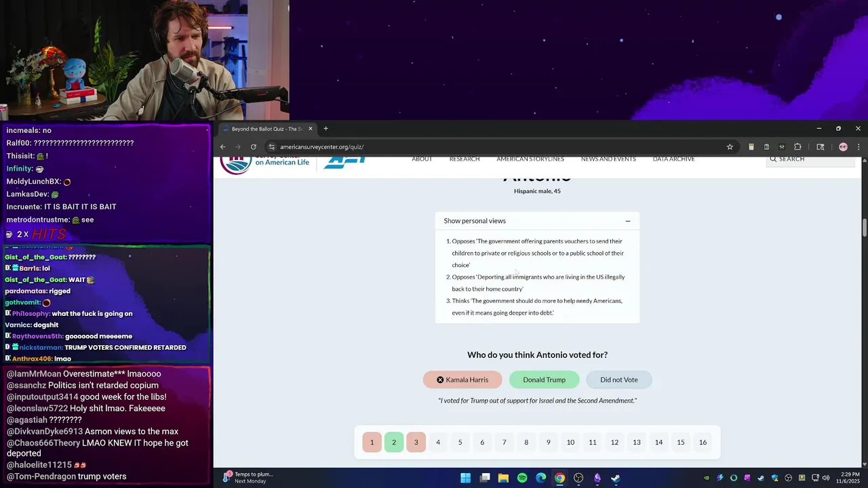The image size is (868, 488).
Task: Open the purple crystal app on taskbar
Action: (x=597, y=478)
